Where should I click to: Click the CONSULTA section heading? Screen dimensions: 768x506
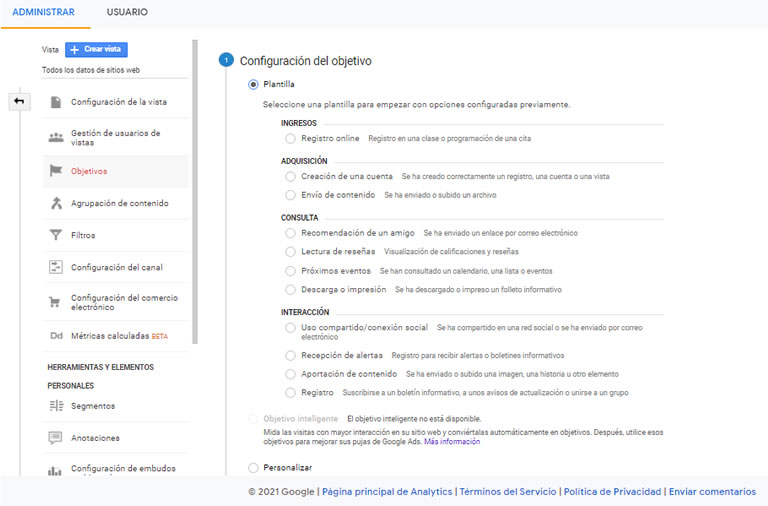300,218
